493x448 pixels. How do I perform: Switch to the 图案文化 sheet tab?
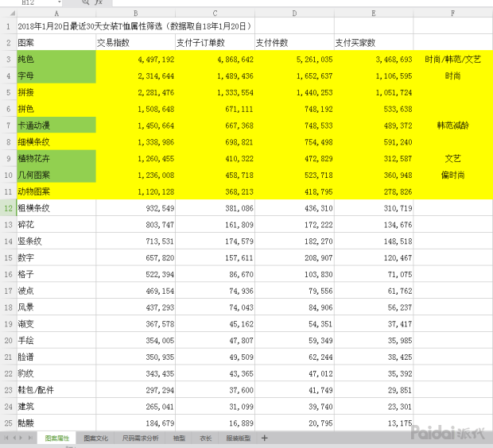click(x=96, y=438)
